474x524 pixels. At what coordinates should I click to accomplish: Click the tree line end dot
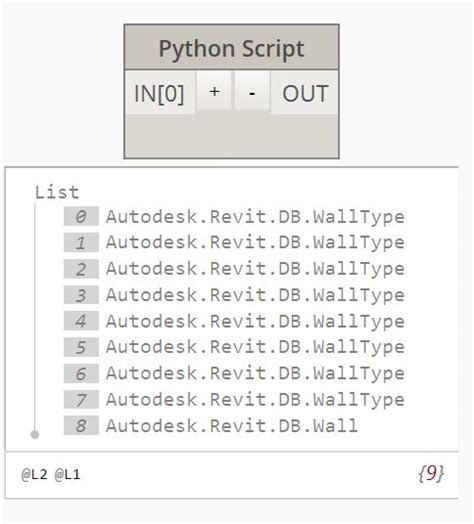pos(35,434)
